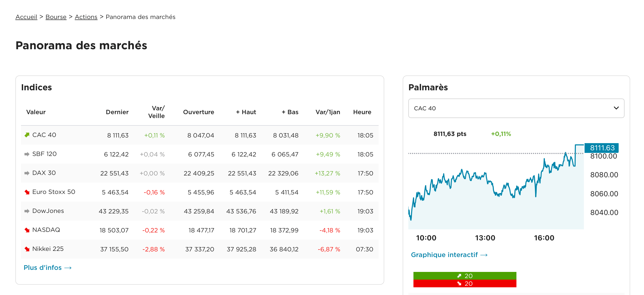Click the CAC 40 intraday chart area

496,186
